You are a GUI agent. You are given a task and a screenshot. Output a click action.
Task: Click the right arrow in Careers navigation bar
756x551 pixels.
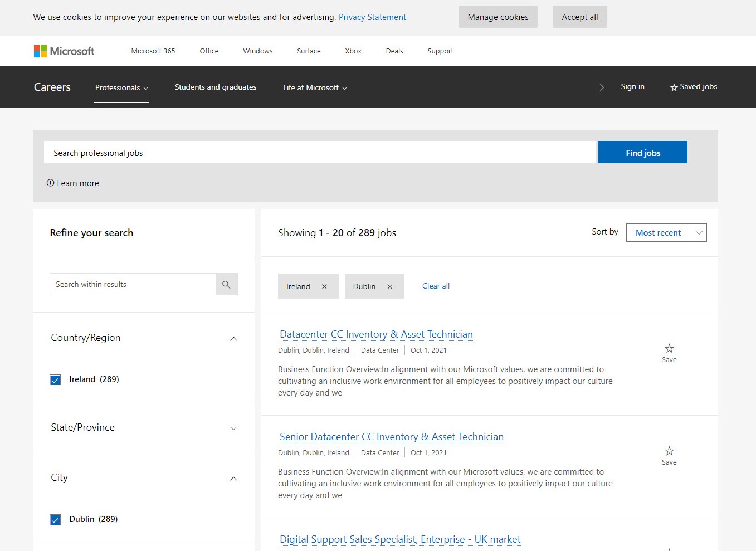(602, 87)
